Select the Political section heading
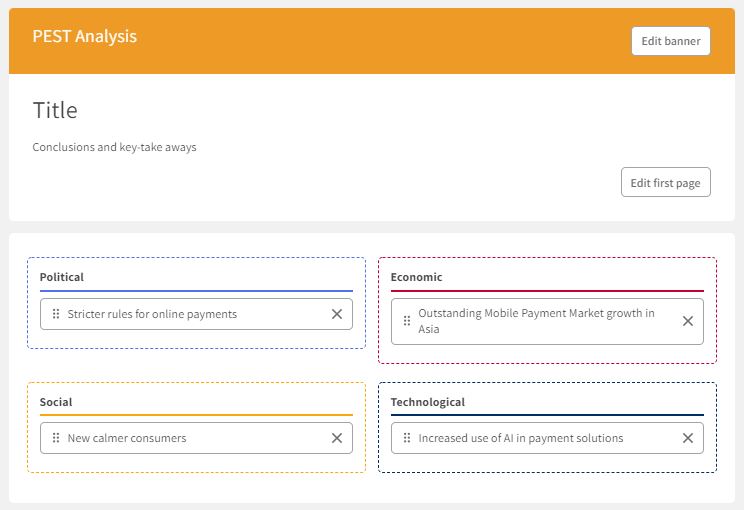This screenshot has height=510, width=744. coord(62,277)
